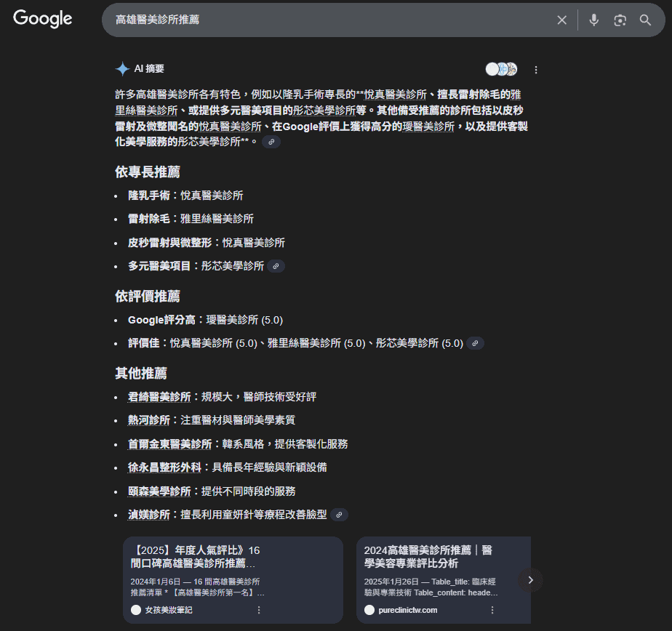Image resolution: width=672 pixels, height=631 pixels.
Task: Submit search with magnifier icon
Action: click(x=645, y=20)
